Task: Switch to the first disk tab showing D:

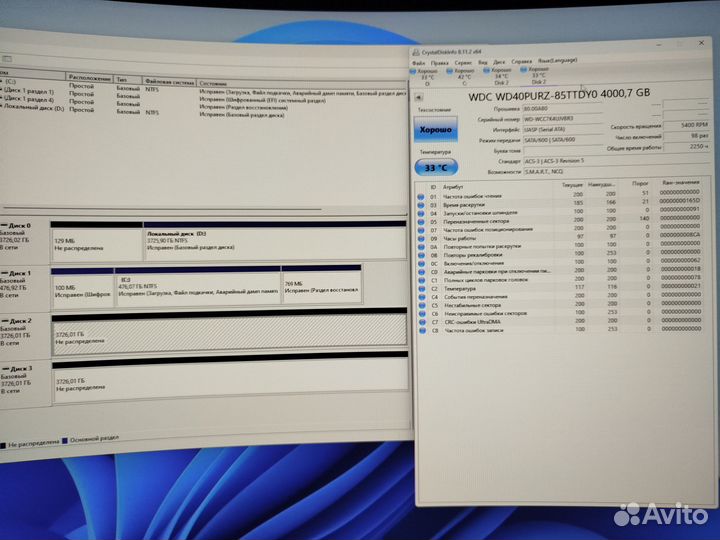Action: [426, 76]
